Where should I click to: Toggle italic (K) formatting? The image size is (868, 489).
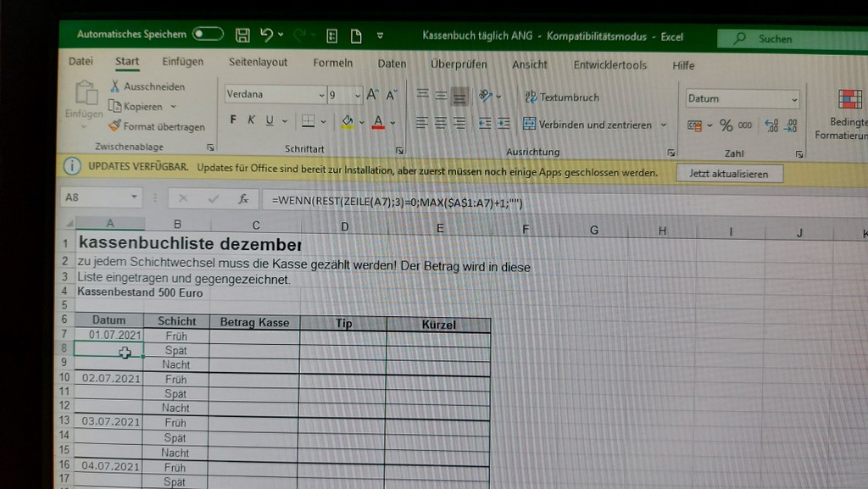tap(251, 120)
